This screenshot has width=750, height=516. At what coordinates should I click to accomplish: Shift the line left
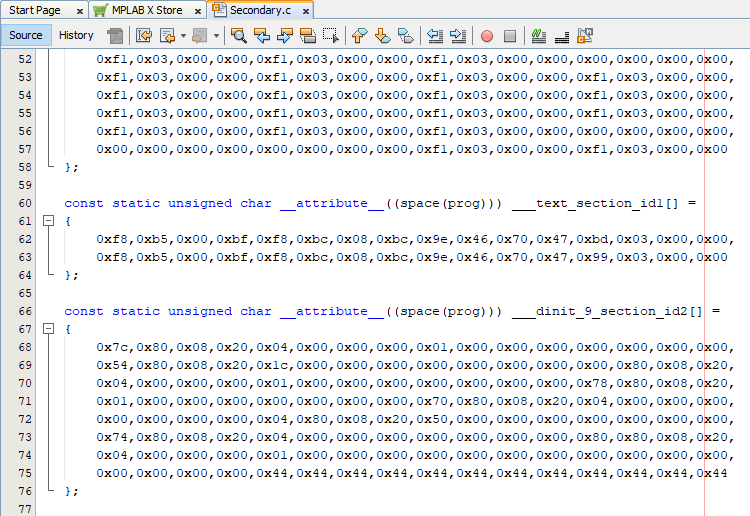coord(435,35)
